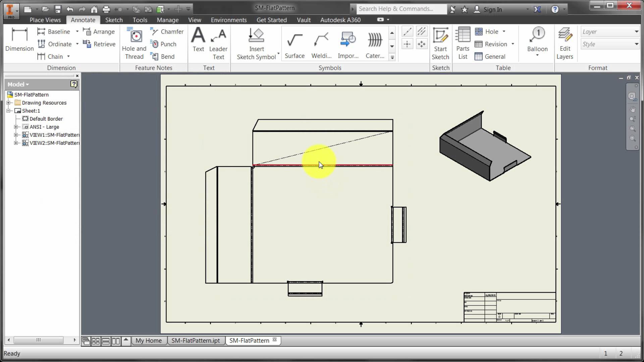Click the Leader Text tool
The image size is (644, 362).
pyautogui.click(x=218, y=43)
